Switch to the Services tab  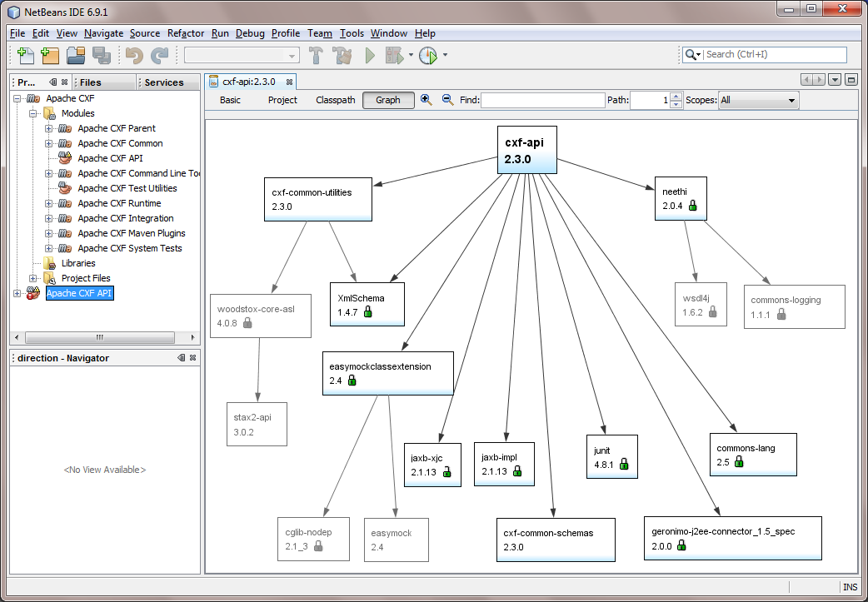[x=163, y=82]
